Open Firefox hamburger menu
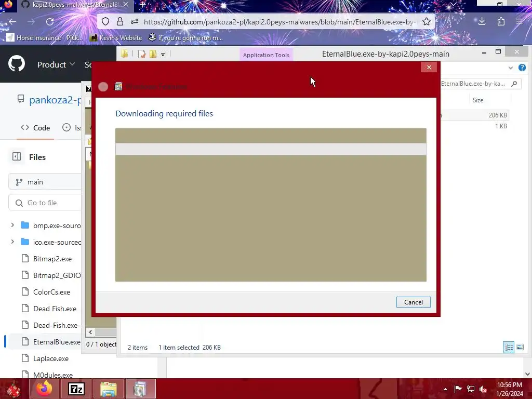 tap(520, 22)
